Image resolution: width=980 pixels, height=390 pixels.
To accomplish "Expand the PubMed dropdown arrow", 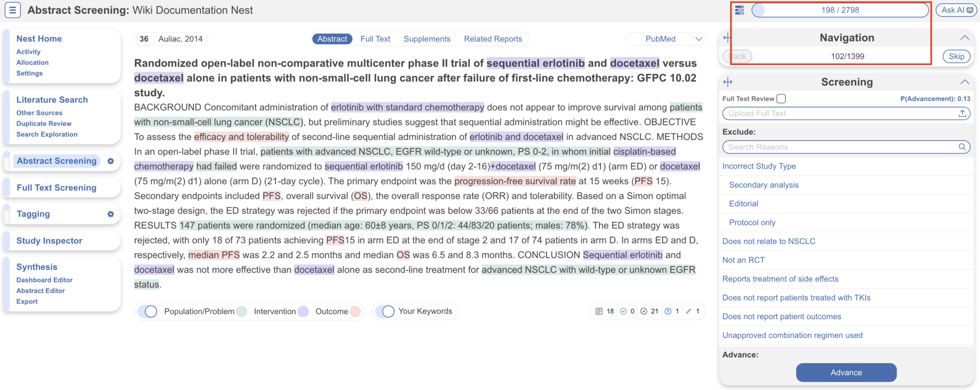I will coord(699,39).
